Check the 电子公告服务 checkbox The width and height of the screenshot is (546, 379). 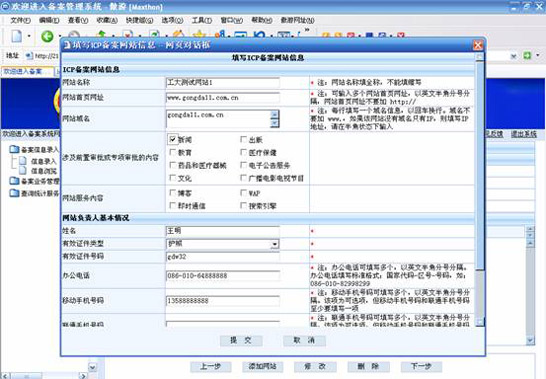(x=243, y=165)
